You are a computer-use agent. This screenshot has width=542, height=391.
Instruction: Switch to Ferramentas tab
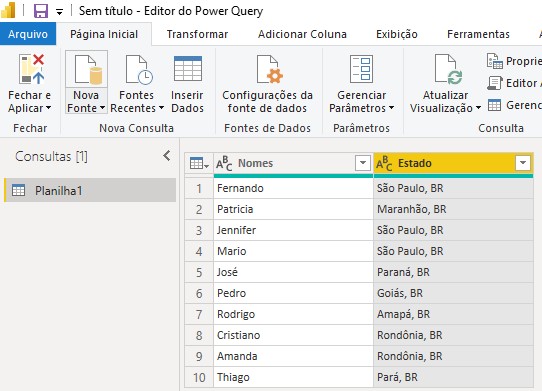[x=478, y=34]
